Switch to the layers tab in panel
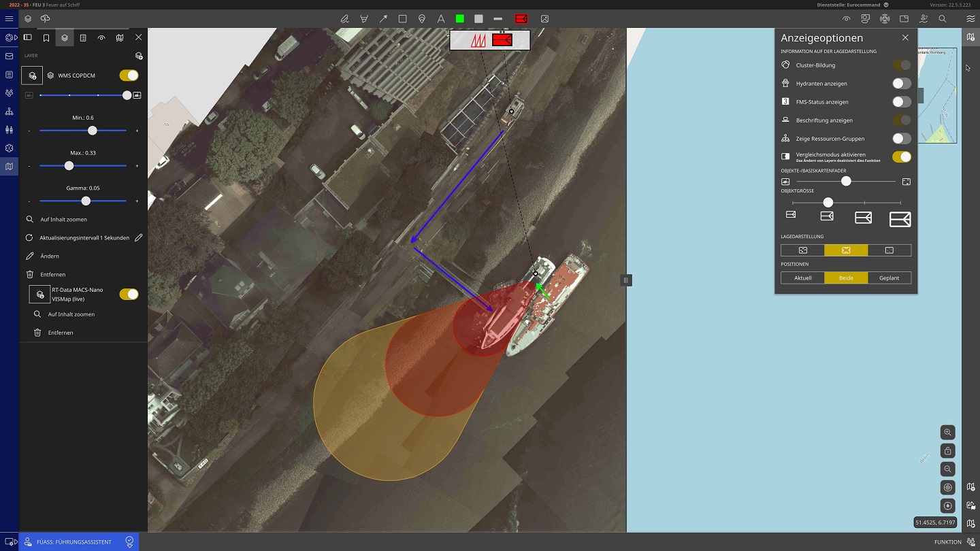This screenshot has height=551, width=980. (x=64, y=37)
